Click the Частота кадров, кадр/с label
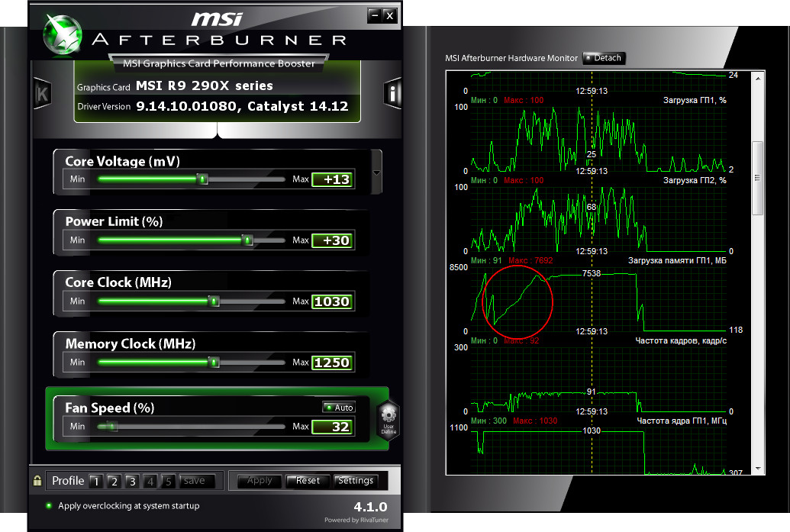Screen dimensions: 790x532 [681, 340]
